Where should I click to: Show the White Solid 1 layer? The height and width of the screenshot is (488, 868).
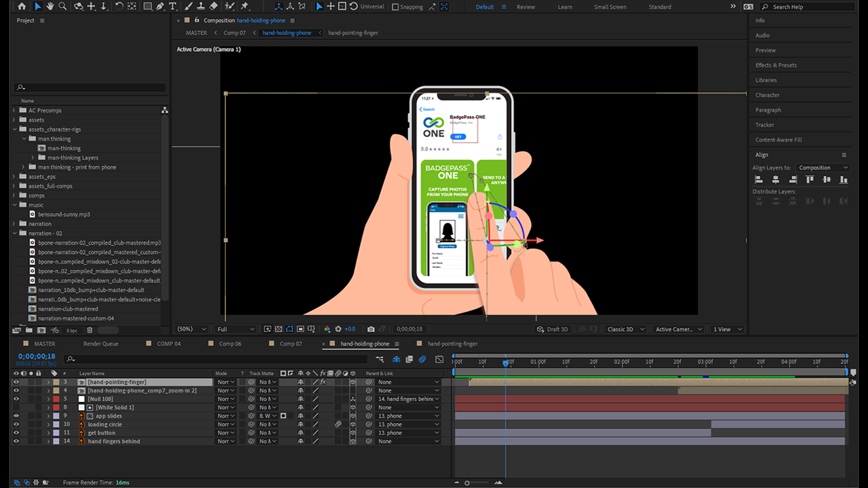pos(16,407)
